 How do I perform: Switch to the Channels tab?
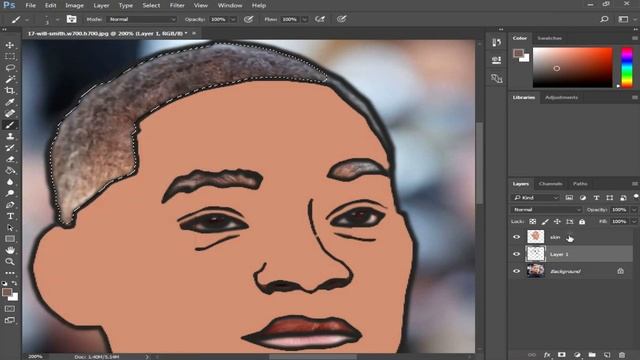[551, 184]
